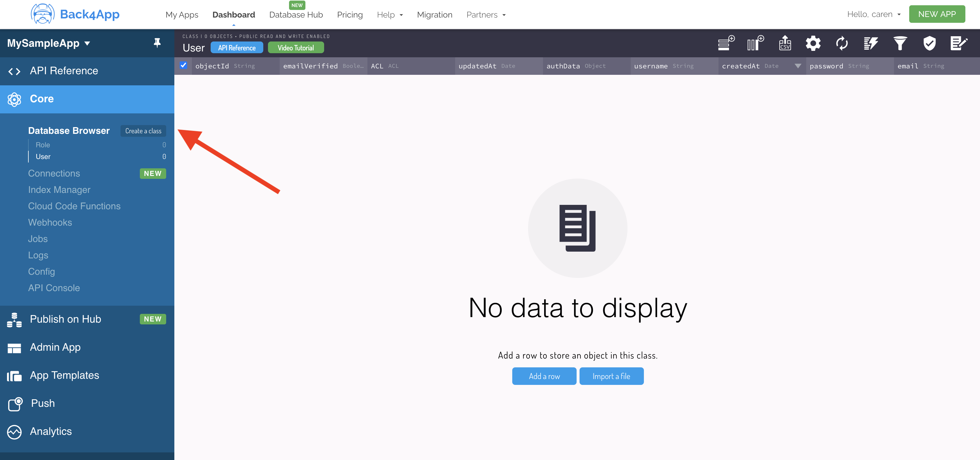Click the filter funnel icon
The image size is (980, 460).
(x=900, y=43)
